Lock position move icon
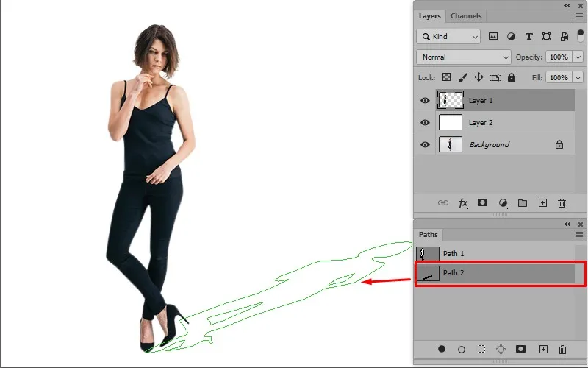Image resolution: width=588 pixels, height=368 pixels. pos(479,77)
